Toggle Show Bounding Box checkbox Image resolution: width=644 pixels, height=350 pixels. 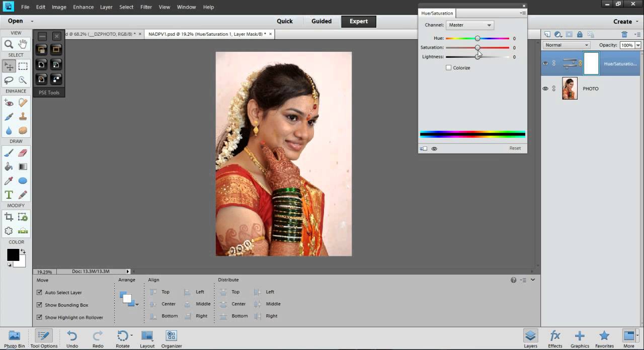[39, 305]
